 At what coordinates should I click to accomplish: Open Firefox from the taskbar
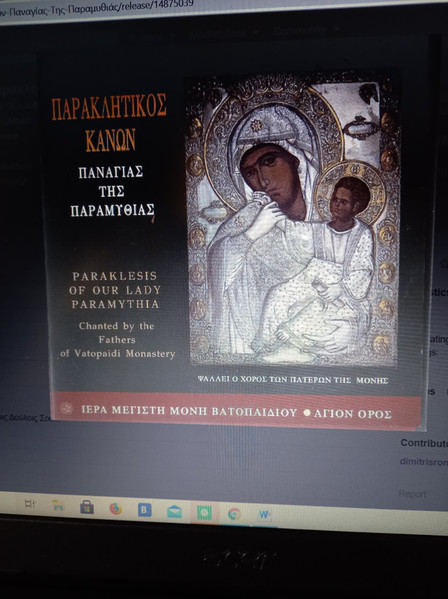coord(115,508)
